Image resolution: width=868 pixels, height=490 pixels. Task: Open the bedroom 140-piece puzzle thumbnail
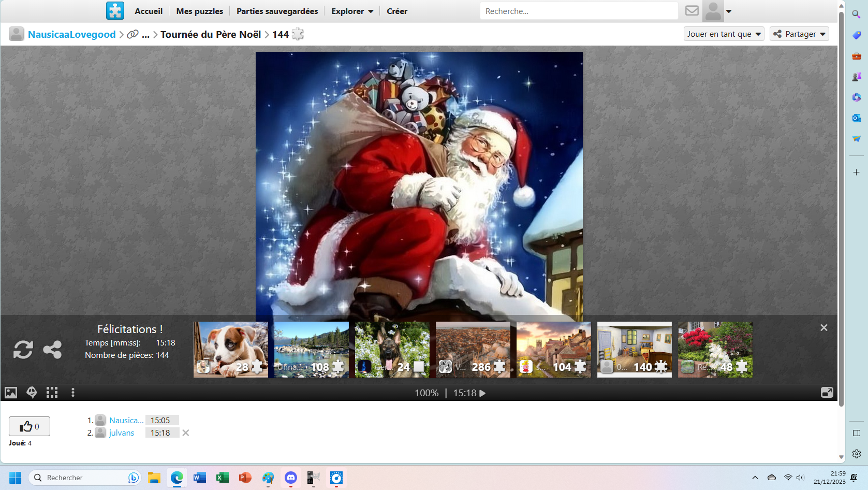[635, 350]
